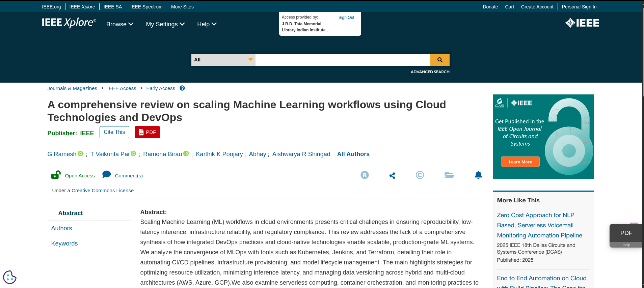644x288 pixels.
Task: Click Create Account link
Action: point(537,7)
